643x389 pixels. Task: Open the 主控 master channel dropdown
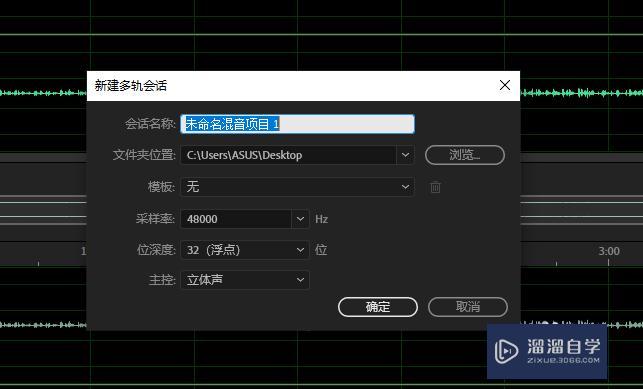(245, 280)
